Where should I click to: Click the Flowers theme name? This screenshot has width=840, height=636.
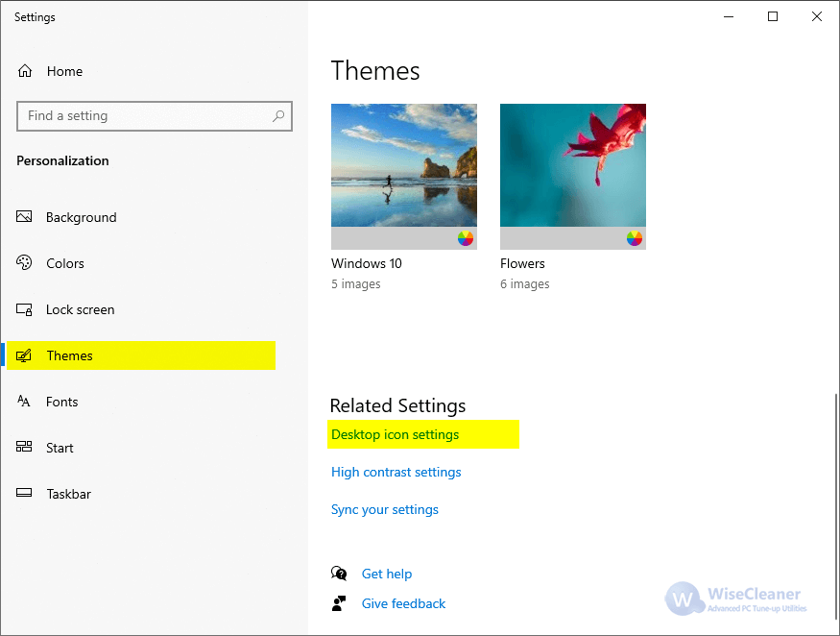522,263
